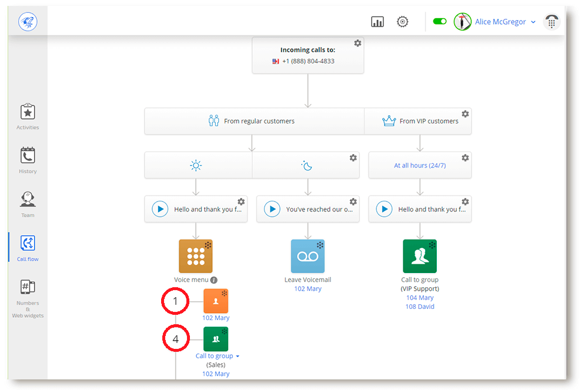This screenshot has width=588, height=390.
Task: Click the Leave Voicemail label
Action: (308, 280)
